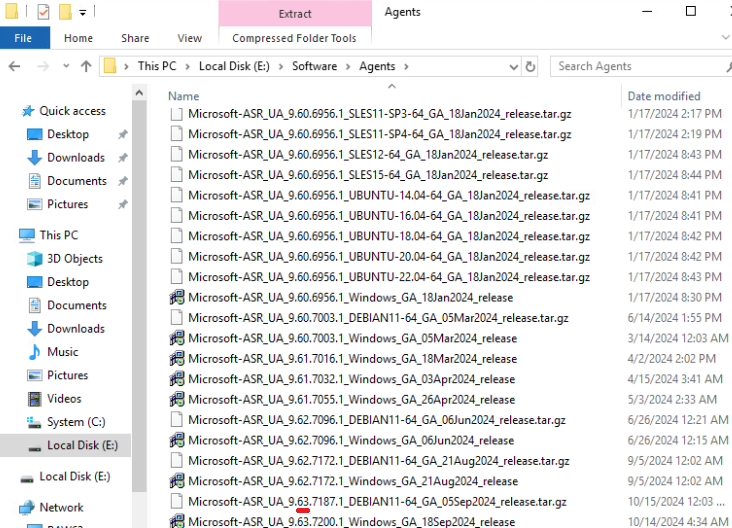Click the Videos filmstrip icon
The height and width of the screenshot is (528, 732).
click(x=35, y=399)
